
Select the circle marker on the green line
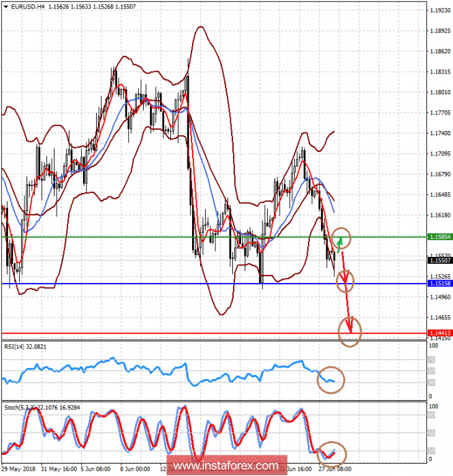tap(342, 238)
